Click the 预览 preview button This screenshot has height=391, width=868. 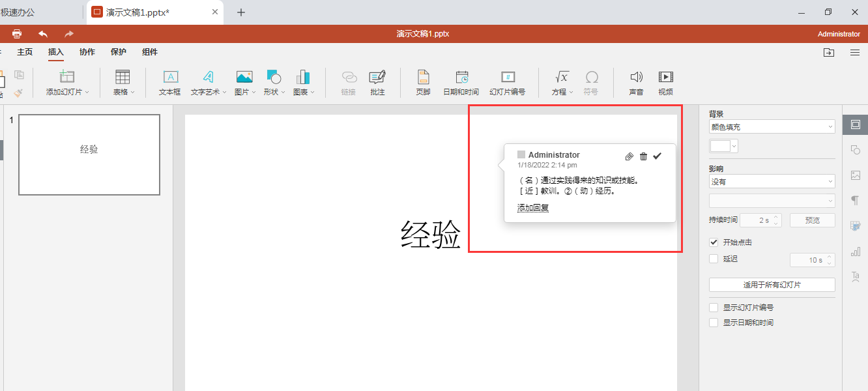click(x=813, y=220)
